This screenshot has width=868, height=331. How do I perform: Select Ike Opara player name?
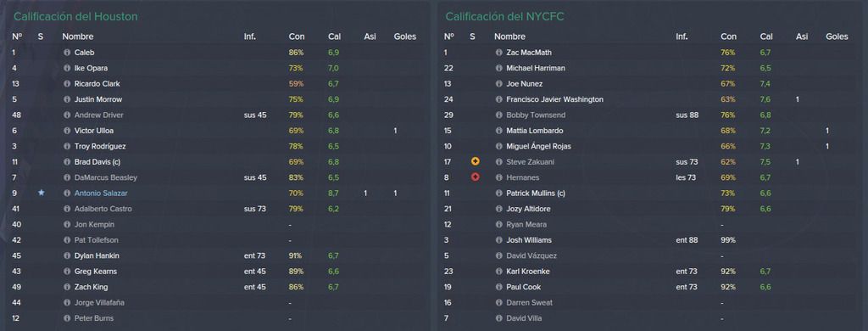[x=91, y=68]
